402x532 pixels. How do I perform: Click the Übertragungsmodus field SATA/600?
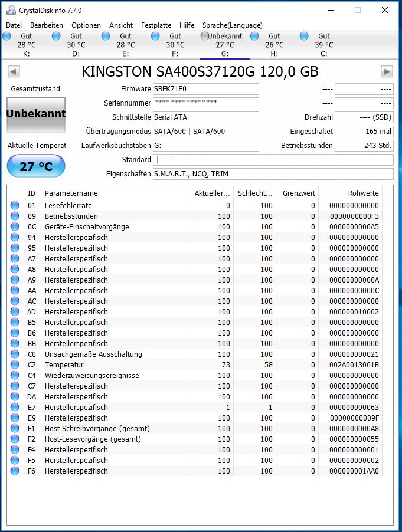[x=206, y=132]
